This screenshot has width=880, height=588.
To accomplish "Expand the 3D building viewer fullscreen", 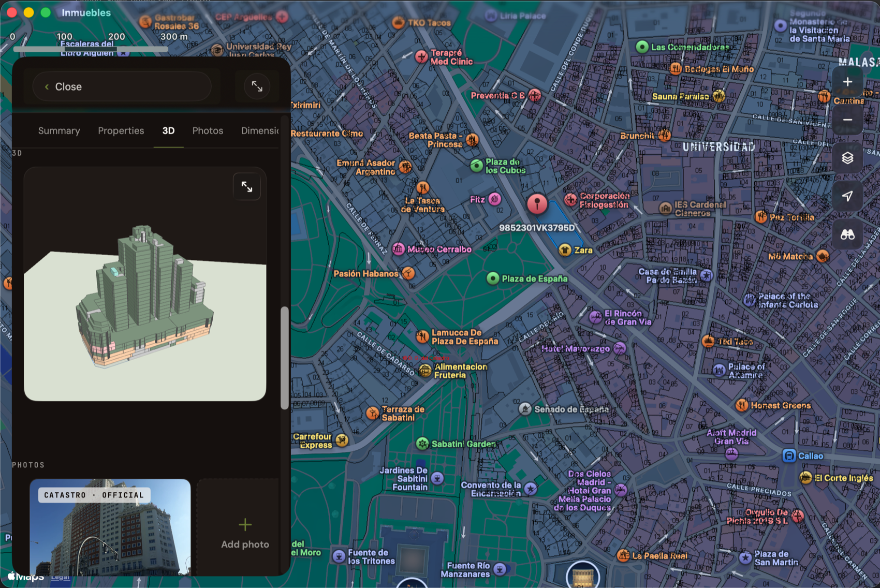I will click(247, 187).
